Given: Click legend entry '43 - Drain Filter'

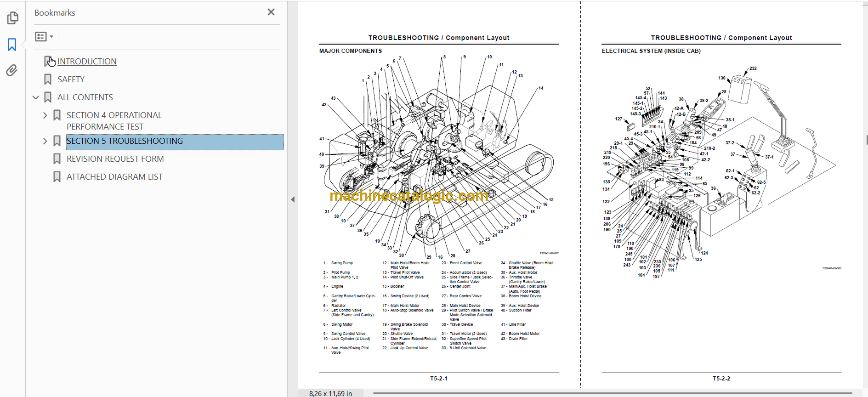Looking at the screenshot, I should [514, 339].
